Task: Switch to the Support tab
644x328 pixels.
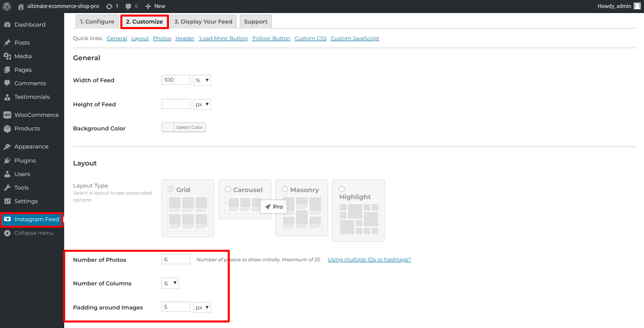Action: 256,22
